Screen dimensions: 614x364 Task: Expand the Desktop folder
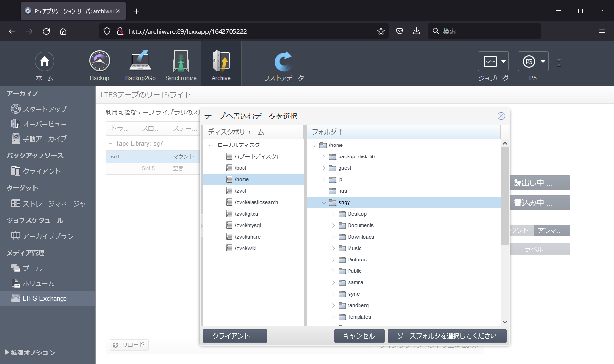(x=333, y=214)
